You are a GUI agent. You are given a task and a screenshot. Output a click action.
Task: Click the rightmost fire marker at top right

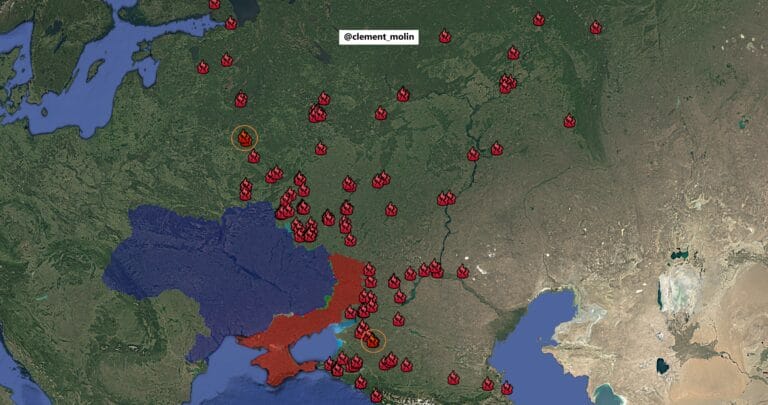click(x=596, y=28)
